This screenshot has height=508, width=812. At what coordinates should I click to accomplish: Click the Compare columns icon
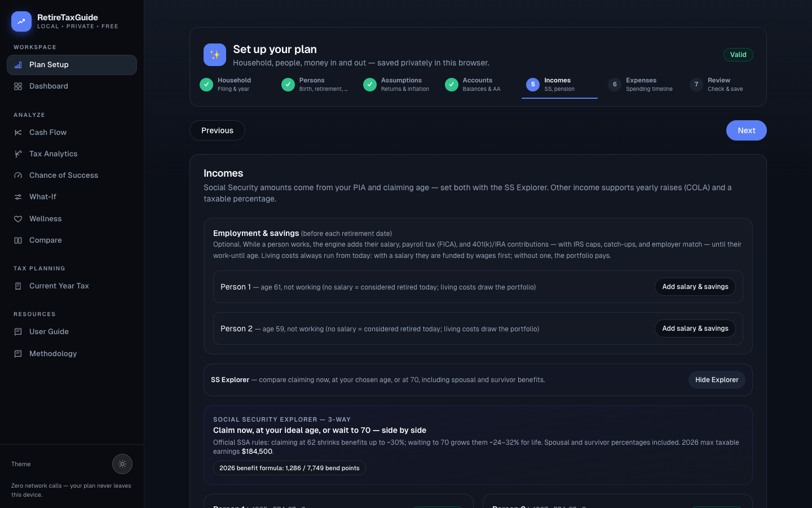[x=18, y=240]
